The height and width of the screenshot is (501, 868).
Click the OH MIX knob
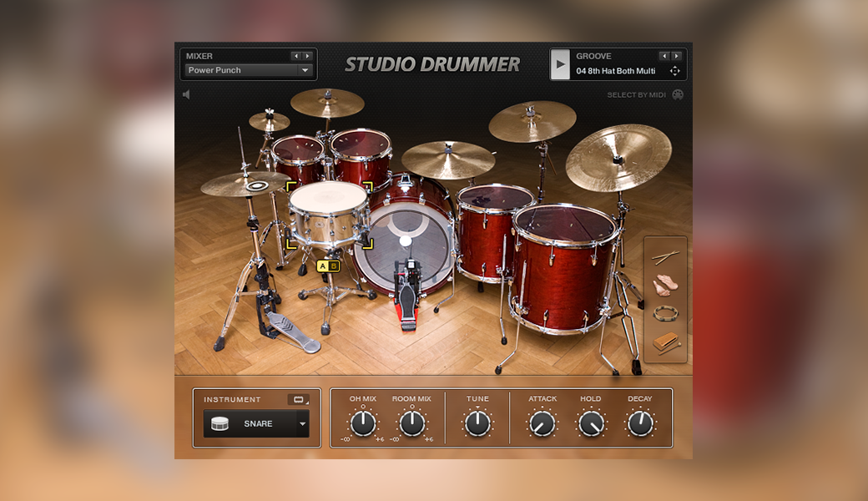coord(363,423)
